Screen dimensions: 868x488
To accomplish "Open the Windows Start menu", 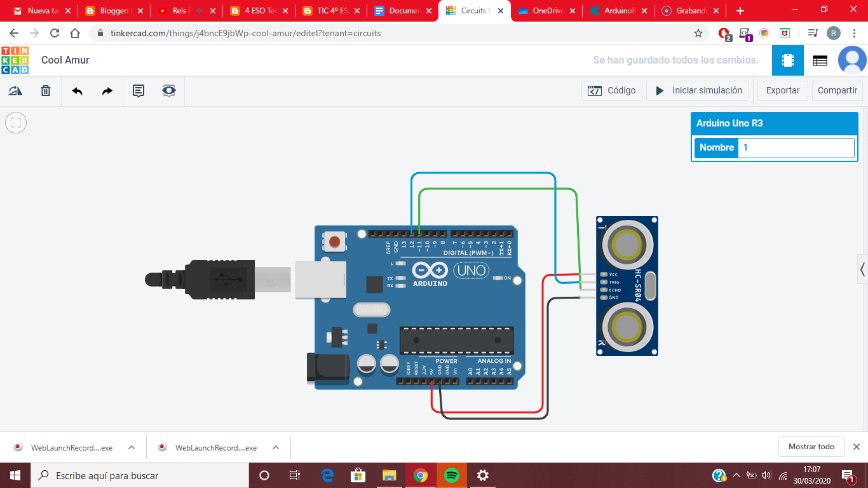I will (15, 475).
